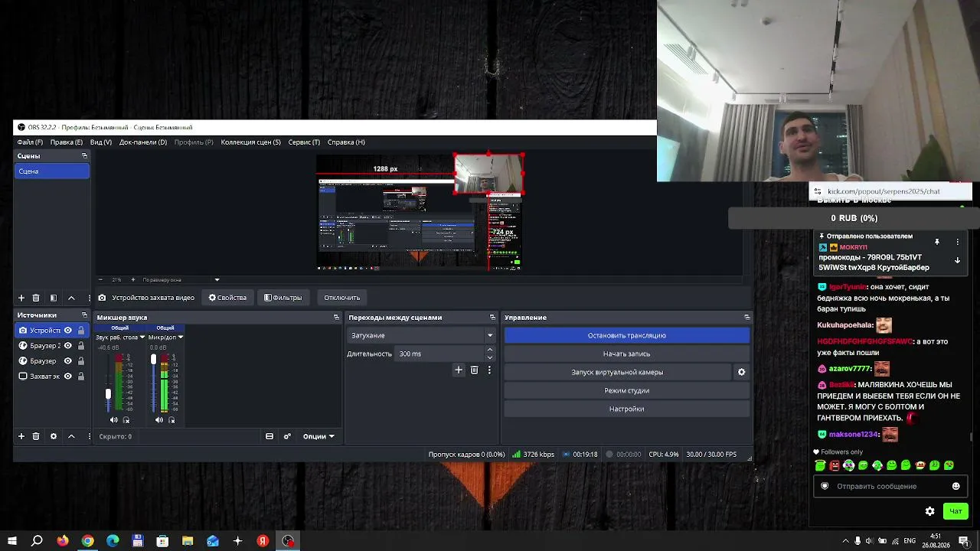Open the Правка (E) menu
This screenshot has width=980, height=551.
tap(67, 142)
